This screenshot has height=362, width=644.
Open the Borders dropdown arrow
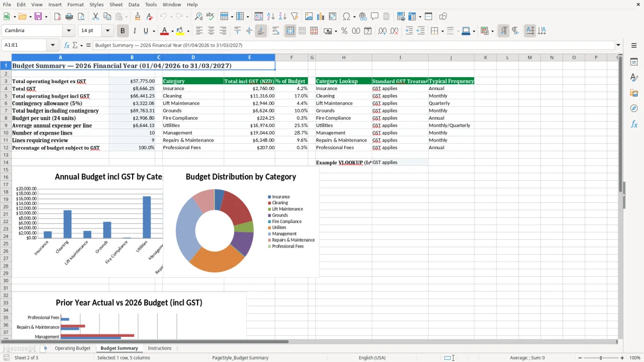pyautogui.click(x=443, y=31)
